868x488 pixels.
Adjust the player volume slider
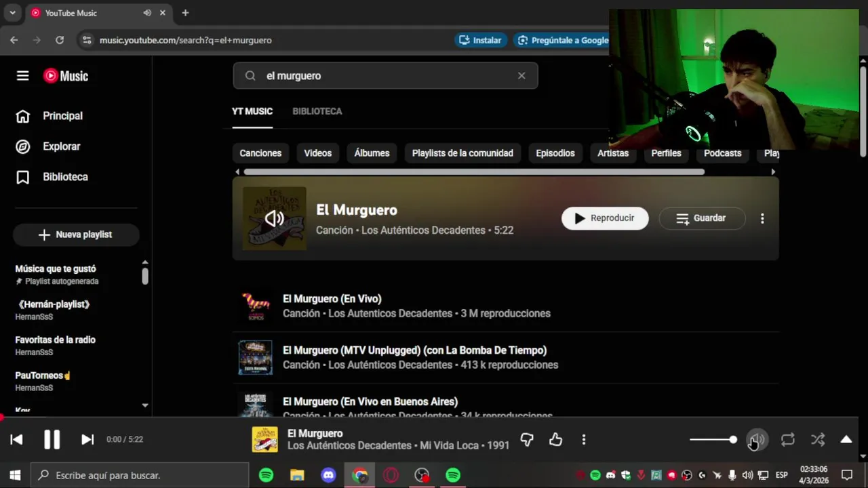point(713,440)
